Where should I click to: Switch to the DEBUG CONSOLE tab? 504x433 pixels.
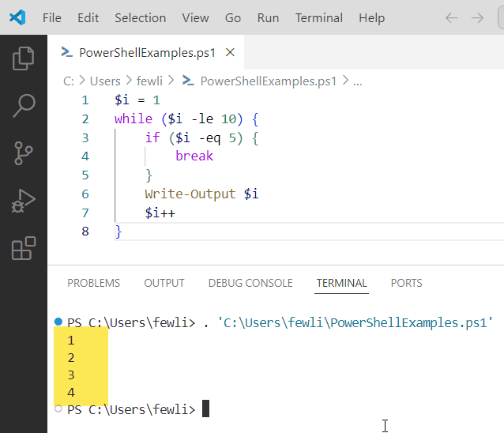click(250, 283)
